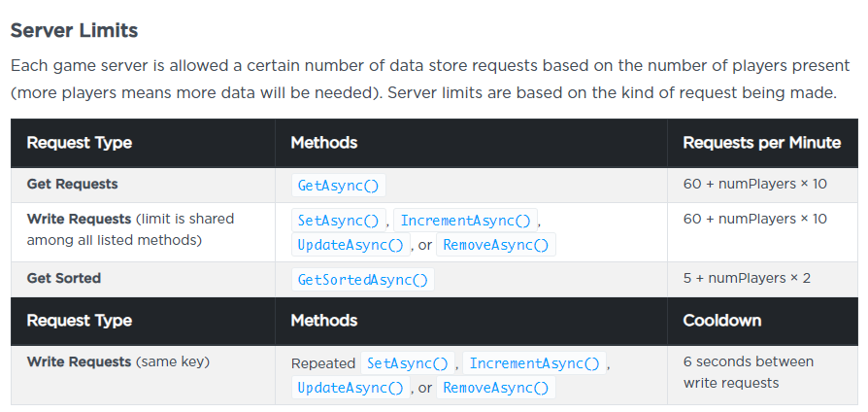The image size is (868, 412).
Task: Click SetAsync() in the shared-limit Write Requests row
Action: tap(339, 220)
